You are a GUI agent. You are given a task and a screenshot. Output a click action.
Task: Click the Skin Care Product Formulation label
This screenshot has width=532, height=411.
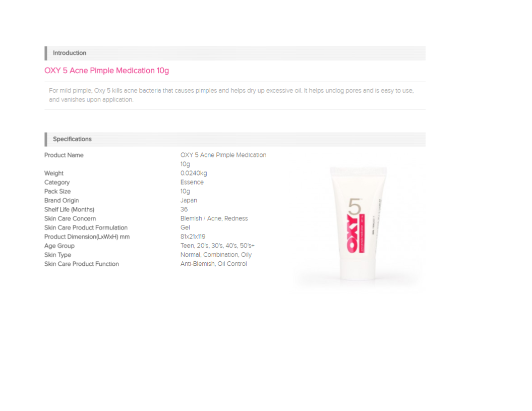[86, 228]
